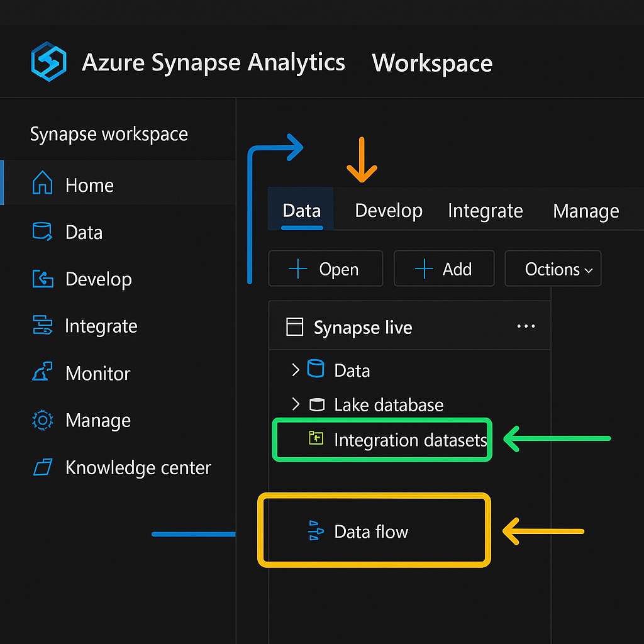Expand the Data tree node chevron
Screen dimensions: 644x644
click(x=296, y=370)
